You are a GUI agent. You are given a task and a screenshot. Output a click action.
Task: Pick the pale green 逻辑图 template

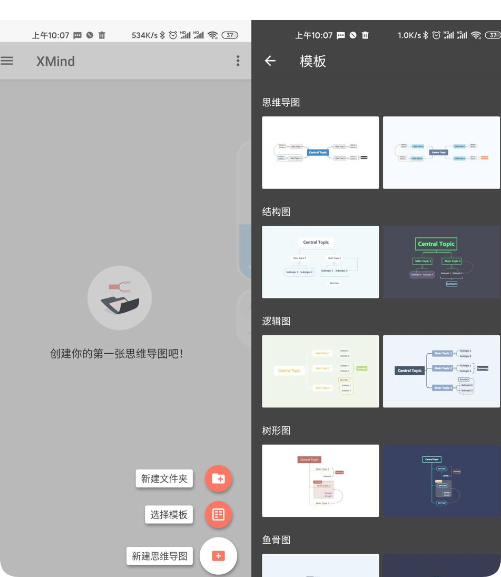320,371
